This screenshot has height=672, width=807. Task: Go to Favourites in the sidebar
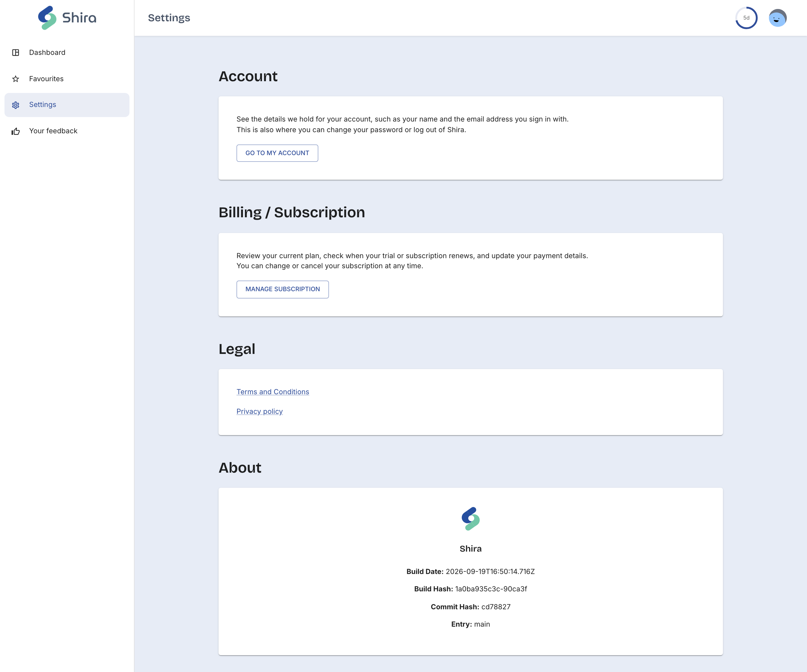tap(67, 79)
